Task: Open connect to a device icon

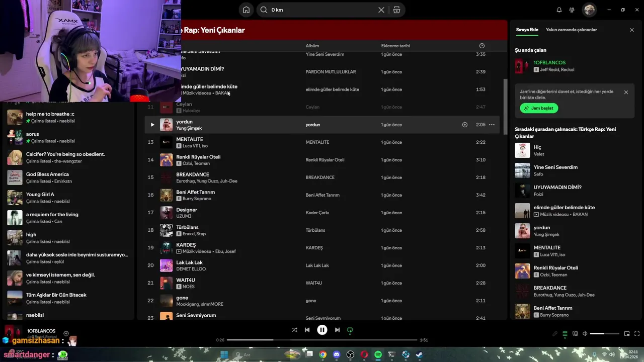Action: (x=575, y=334)
